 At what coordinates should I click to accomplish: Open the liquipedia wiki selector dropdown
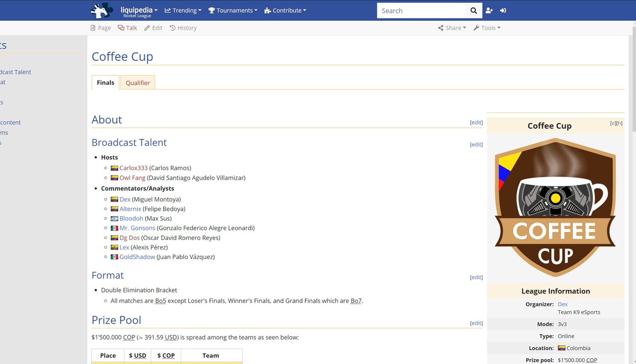tap(139, 10)
